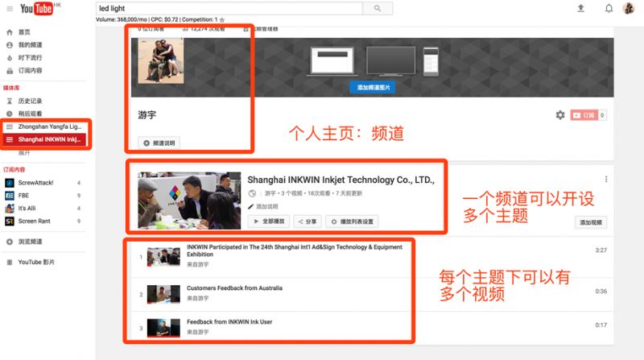The width and height of the screenshot is (644, 360).
Task: Click thumbnail of INKWIN Ink User video
Action: 163,328
